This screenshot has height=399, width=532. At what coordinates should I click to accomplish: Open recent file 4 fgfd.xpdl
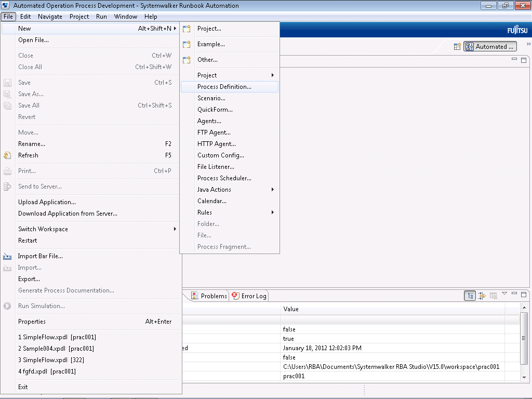click(90, 371)
